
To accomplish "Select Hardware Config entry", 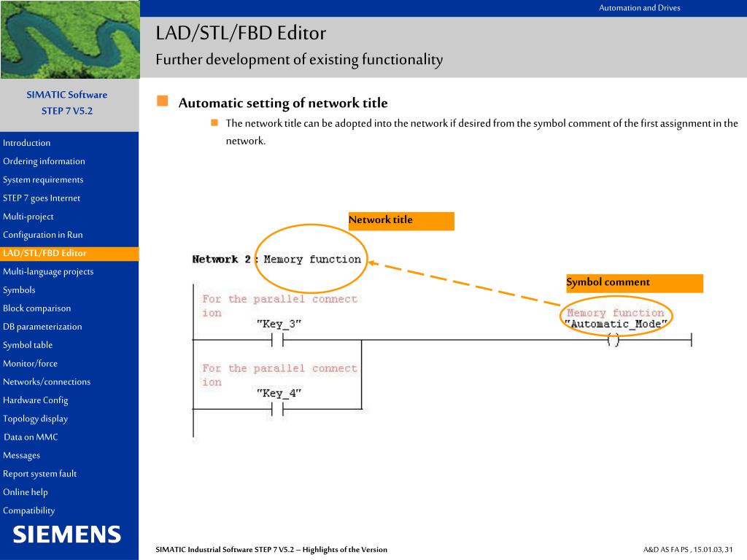I will [36, 400].
